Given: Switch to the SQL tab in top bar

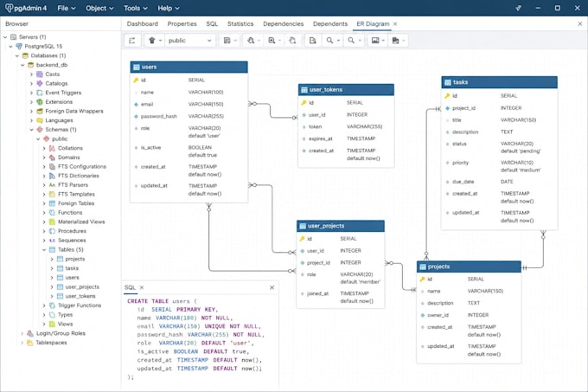Looking at the screenshot, I should click(x=212, y=23).
